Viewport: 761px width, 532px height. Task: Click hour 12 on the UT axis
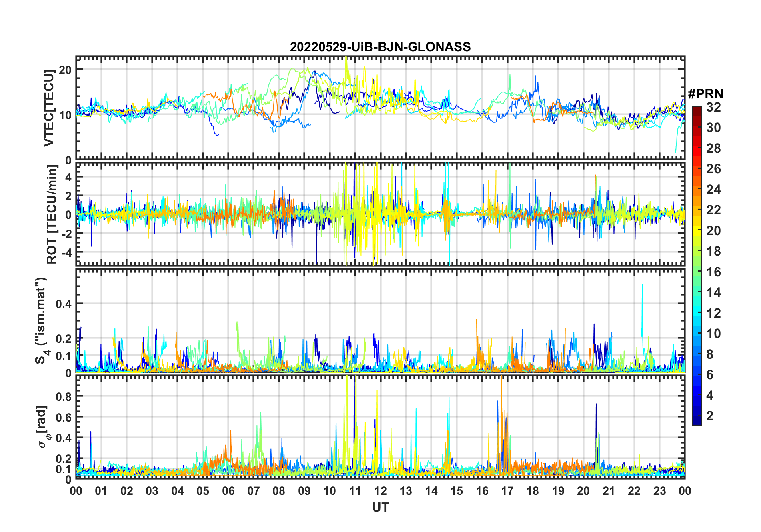380,491
